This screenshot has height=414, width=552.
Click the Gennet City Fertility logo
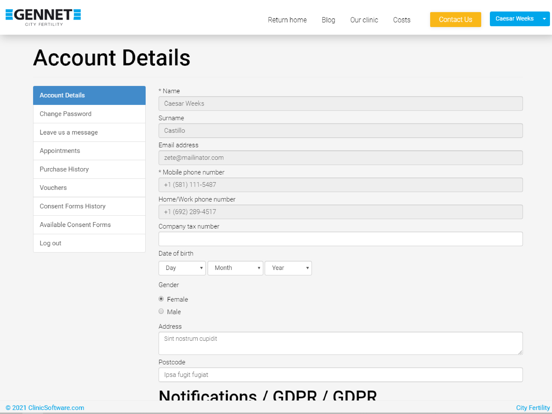[43, 17]
